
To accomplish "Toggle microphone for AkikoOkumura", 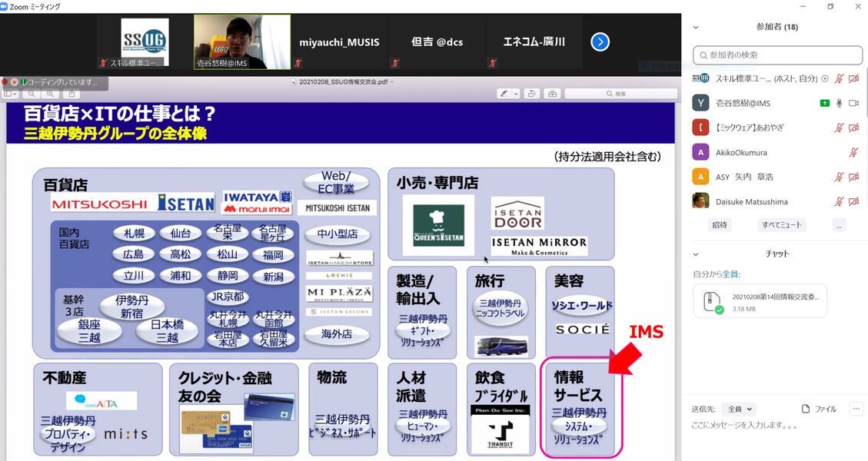I will coord(853,152).
